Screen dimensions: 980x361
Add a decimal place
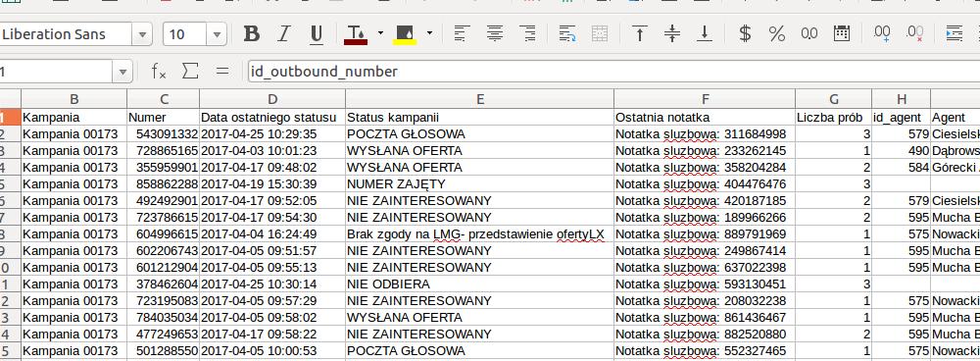882,33
